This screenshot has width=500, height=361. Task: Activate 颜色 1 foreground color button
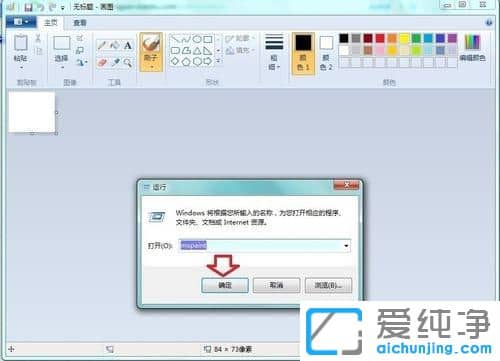[303, 53]
